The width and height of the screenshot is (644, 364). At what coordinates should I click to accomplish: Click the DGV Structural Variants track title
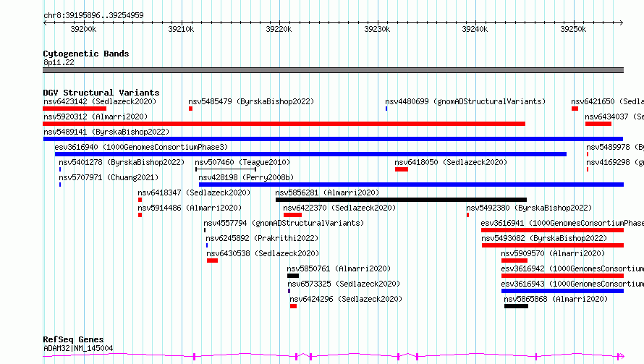click(101, 93)
